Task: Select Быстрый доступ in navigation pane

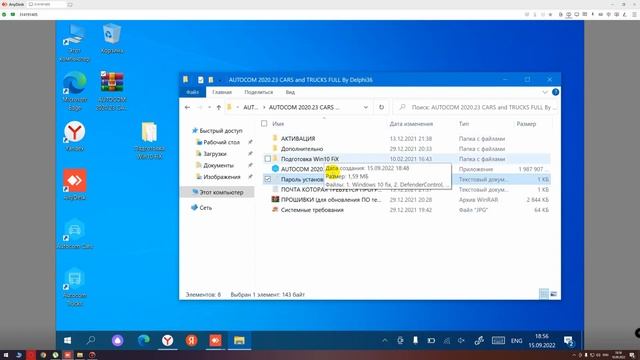Action: pos(220,131)
